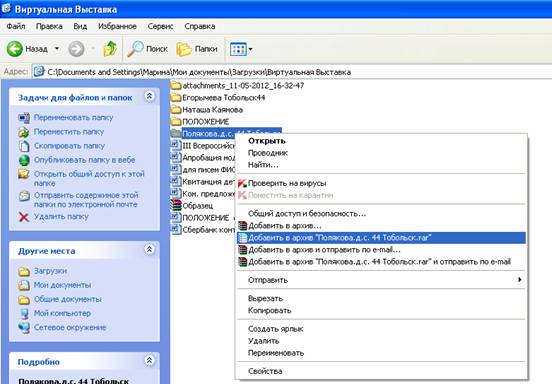Select Свойства in the context menu
Image resolution: width=552 pixels, height=384 pixels.
coord(265,371)
